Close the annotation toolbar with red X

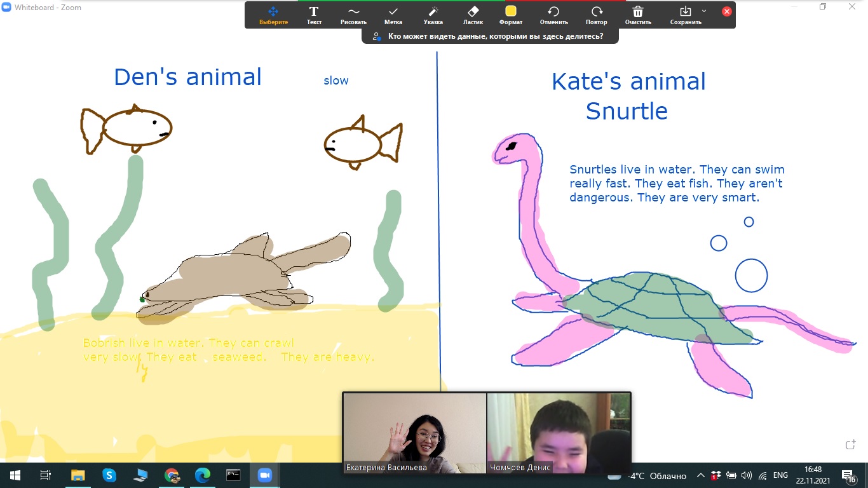[x=727, y=11]
